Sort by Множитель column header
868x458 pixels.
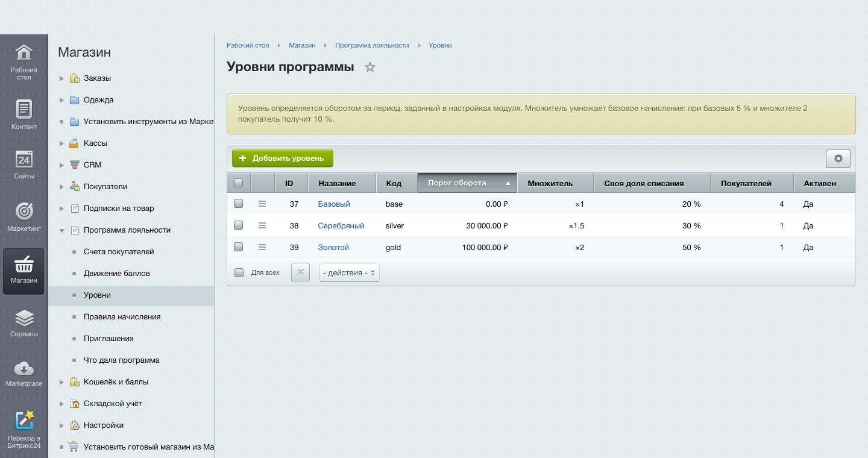pyautogui.click(x=556, y=183)
